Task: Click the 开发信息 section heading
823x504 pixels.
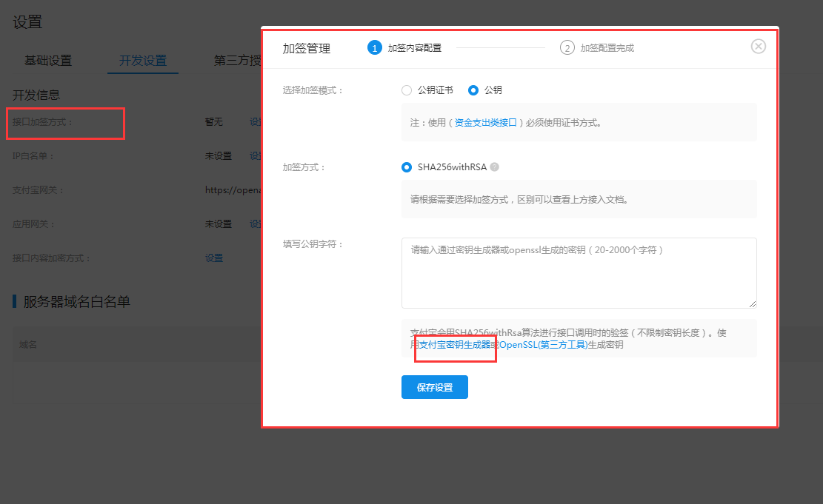Action: pyautogui.click(x=36, y=95)
